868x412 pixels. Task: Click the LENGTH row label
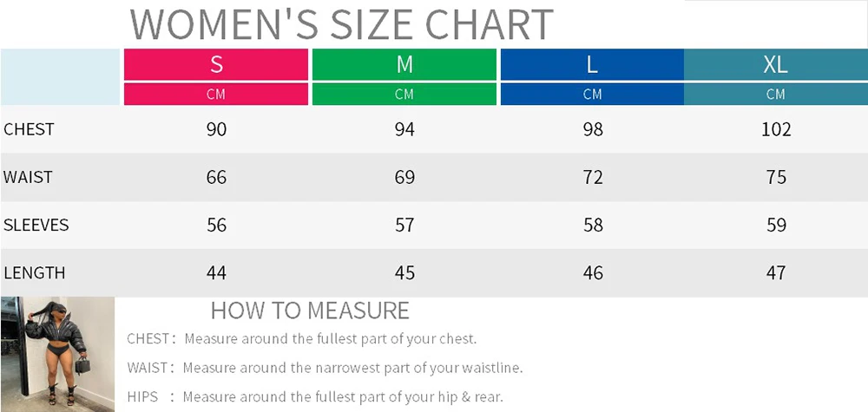(x=35, y=272)
